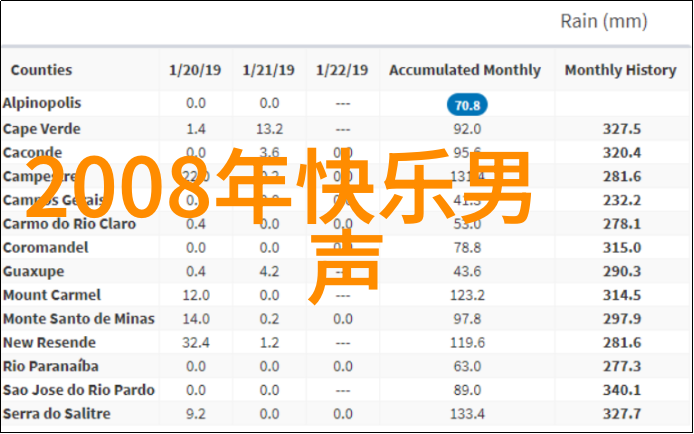Click the 12.0 value in Mount Carmel row
The height and width of the screenshot is (434, 694).
click(x=196, y=296)
